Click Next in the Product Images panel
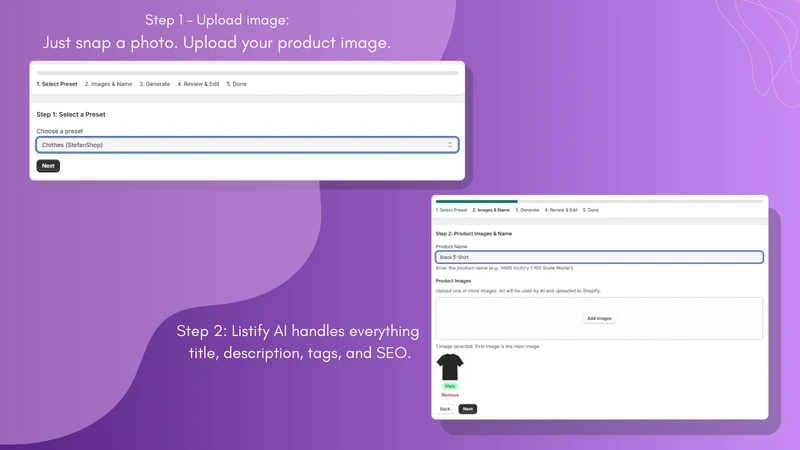The height and width of the screenshot is (450, 800). coord(467,409)
